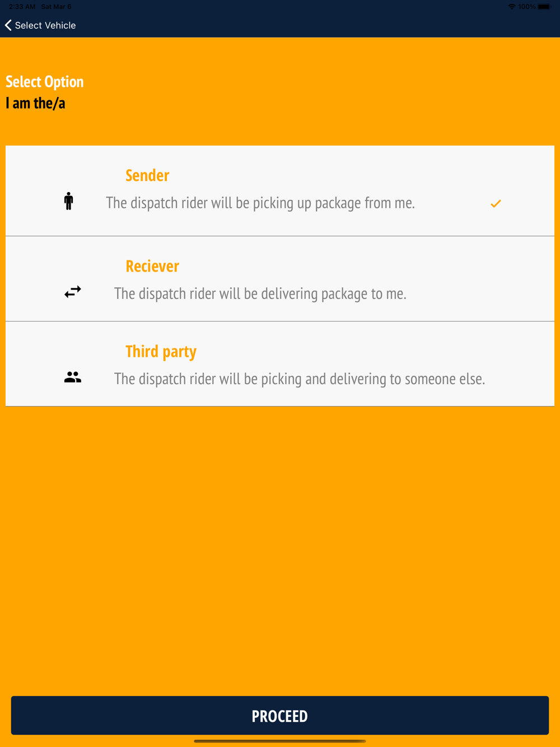Image resolution: width=560 pixels, height=747 pixels.
Task: Click the single person Sender icon
Action: pos(68,201)
